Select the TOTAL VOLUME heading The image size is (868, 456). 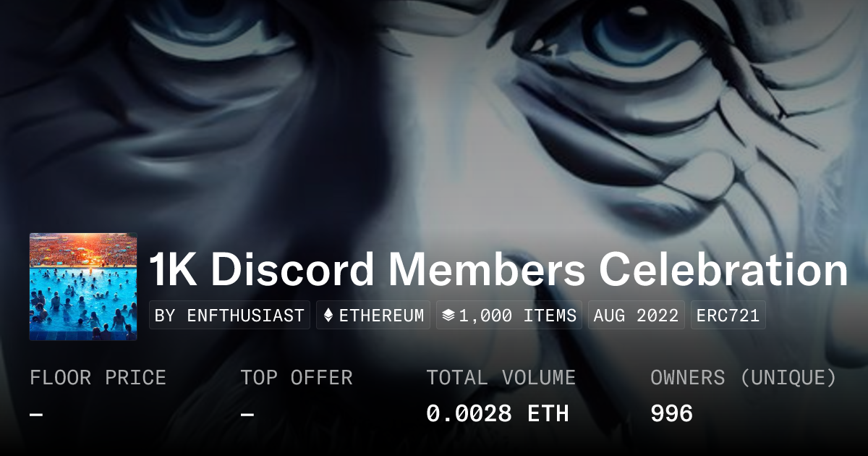(501, 378)
